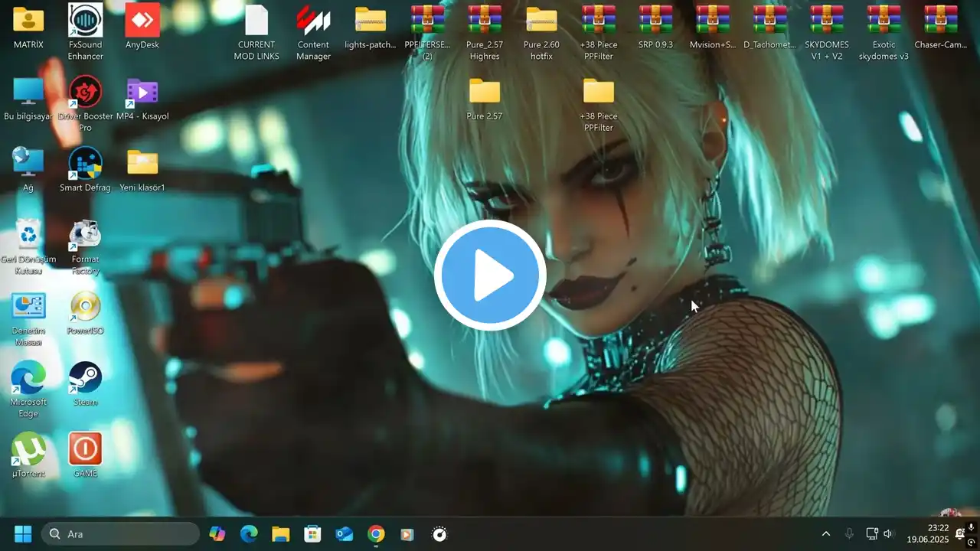Select the Pure 2.60 hotfix zip folder
The height and width of the screenshot is (551, 980).
541,21
